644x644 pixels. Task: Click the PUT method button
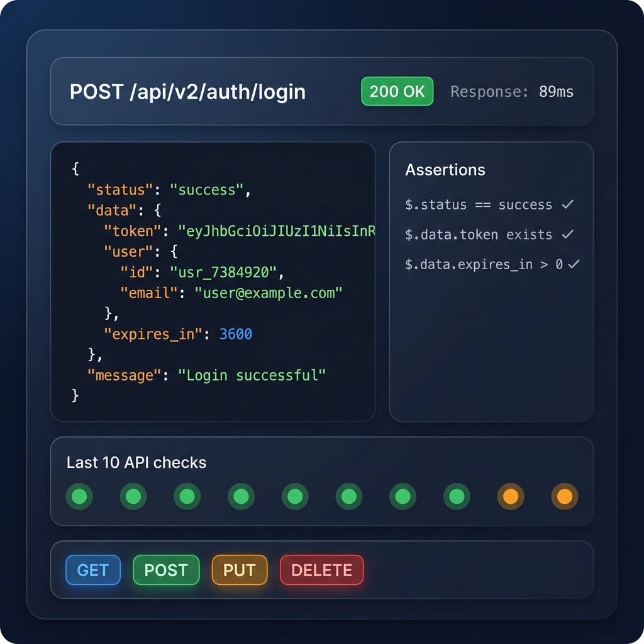pyautogui.click(x=240, y=570)
